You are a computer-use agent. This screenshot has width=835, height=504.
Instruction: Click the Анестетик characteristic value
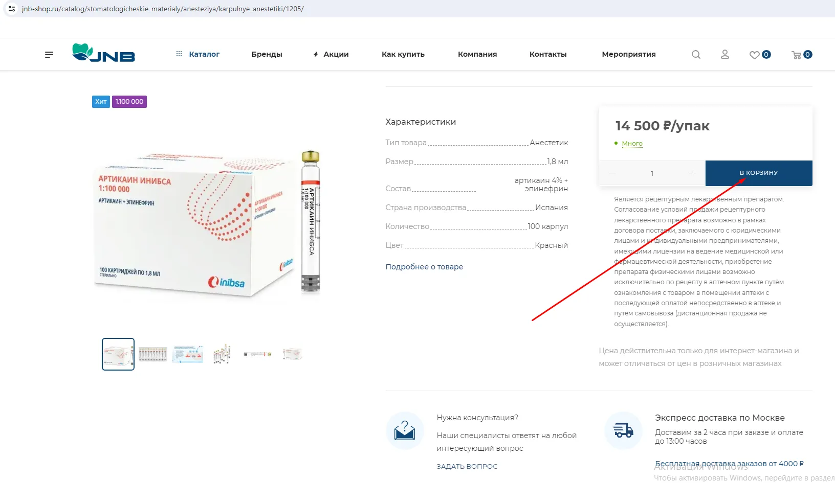click(549, 143)
